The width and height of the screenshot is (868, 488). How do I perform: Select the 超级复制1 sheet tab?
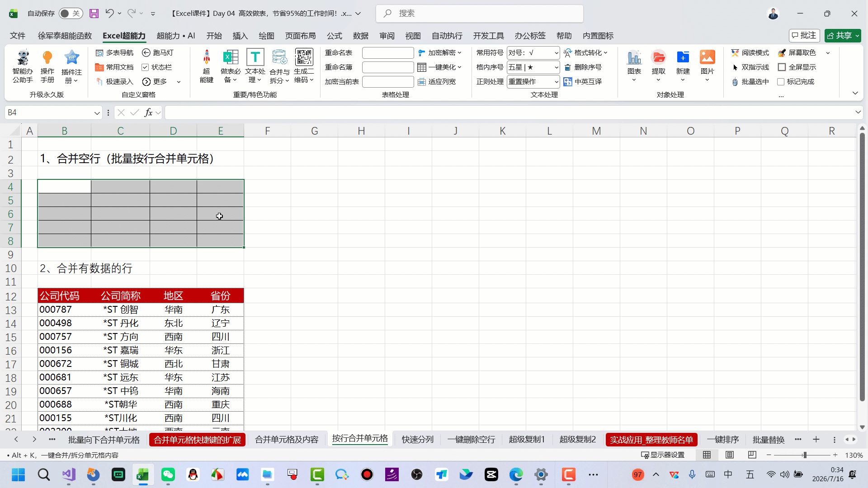(527, 440)
